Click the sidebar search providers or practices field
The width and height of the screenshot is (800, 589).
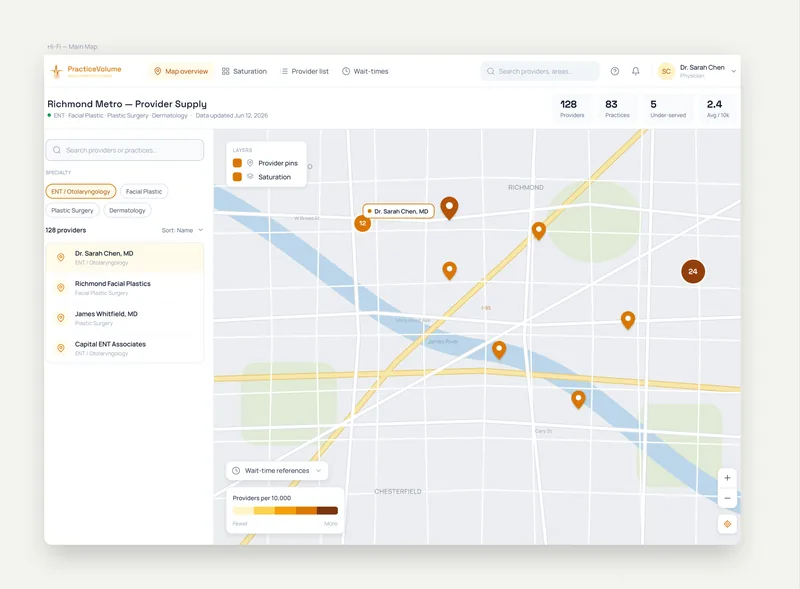(x=125, y=150)
